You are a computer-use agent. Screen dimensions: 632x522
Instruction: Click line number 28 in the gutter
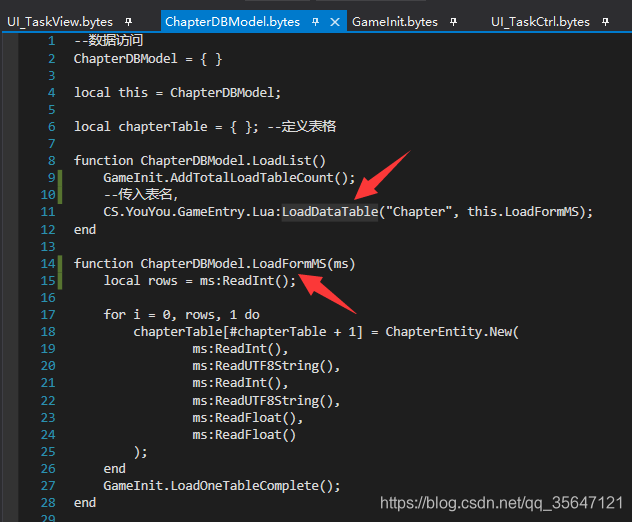pyautogui.click(x=48, y=503)
